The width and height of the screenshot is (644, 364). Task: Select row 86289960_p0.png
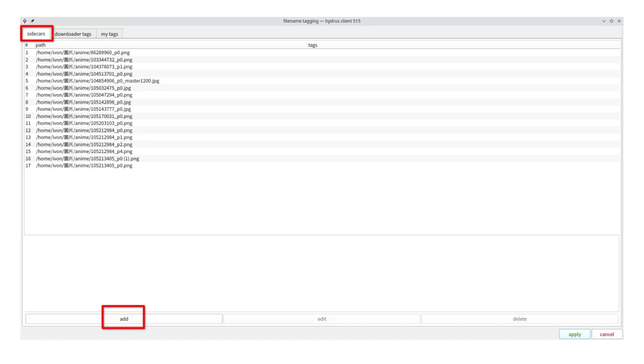tap(322, 52)
